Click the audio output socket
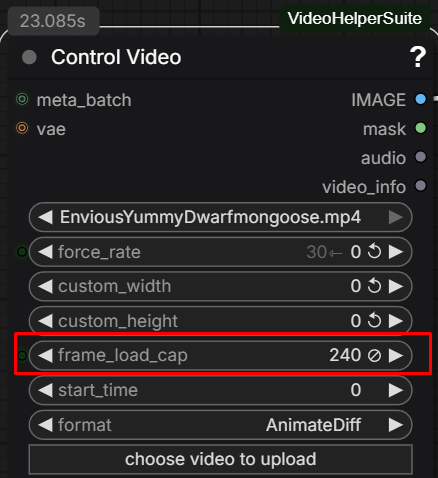The image size is (438, 478). pos(421,157)
